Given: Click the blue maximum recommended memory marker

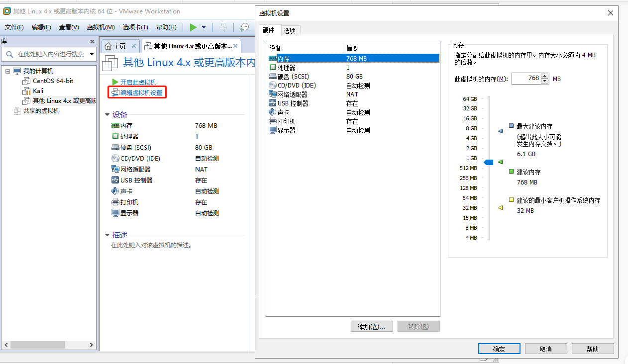Looking at the screenshot, I should (x=501, y=131).
